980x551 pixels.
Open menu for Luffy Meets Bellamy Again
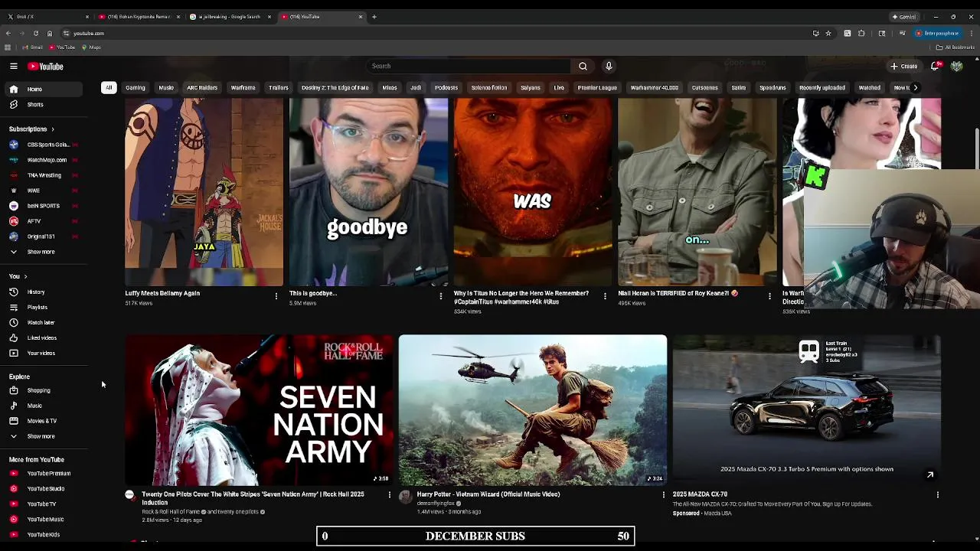tap(276, 296)
